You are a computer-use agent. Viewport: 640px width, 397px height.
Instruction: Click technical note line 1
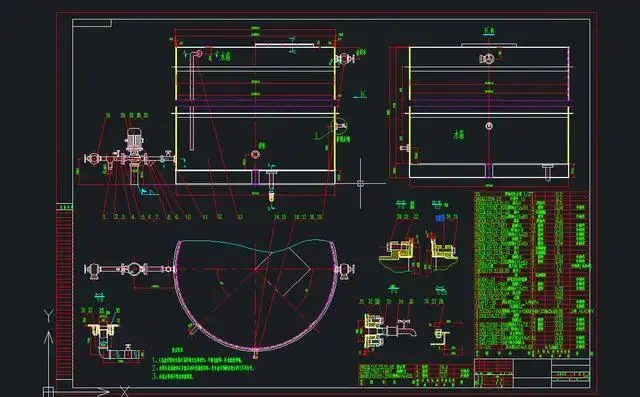pos(197,361)
